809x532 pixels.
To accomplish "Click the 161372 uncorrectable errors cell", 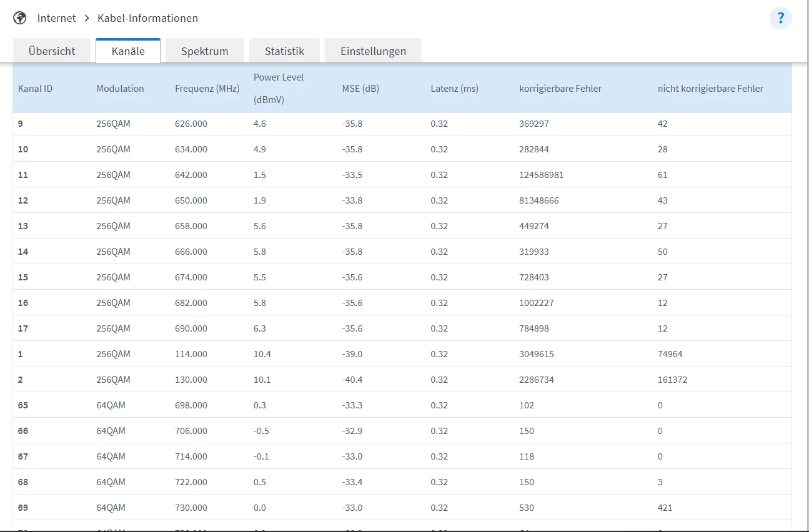I will point(672,380).
